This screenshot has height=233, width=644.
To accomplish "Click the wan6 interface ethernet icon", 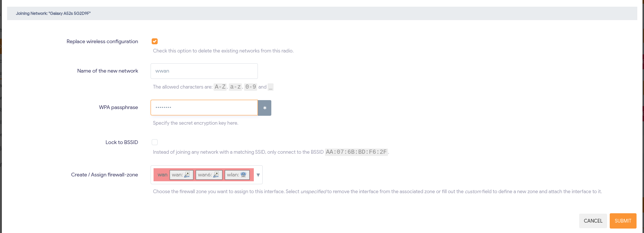I will [216, 175].
